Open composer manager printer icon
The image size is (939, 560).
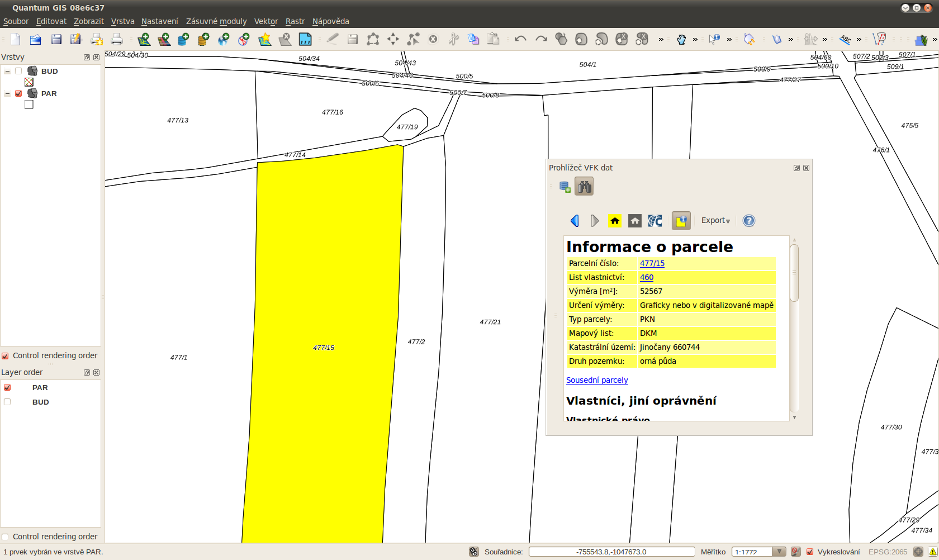[x=117, y=39]
